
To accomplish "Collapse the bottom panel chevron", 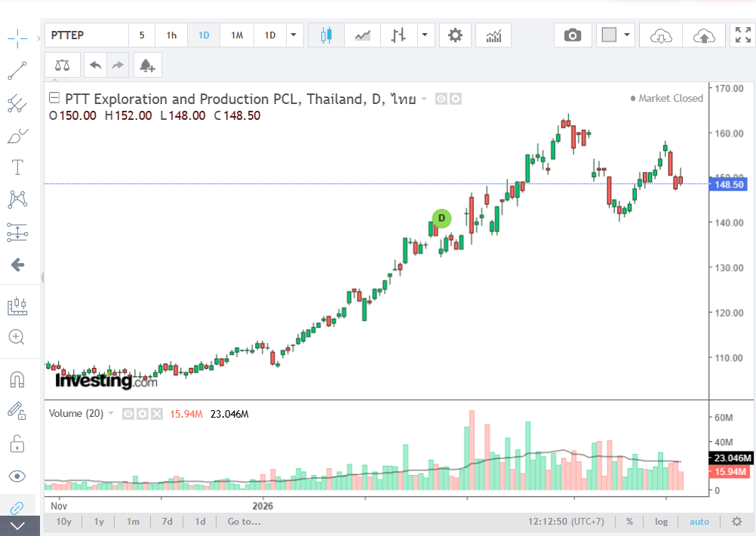I will point(18,526).
